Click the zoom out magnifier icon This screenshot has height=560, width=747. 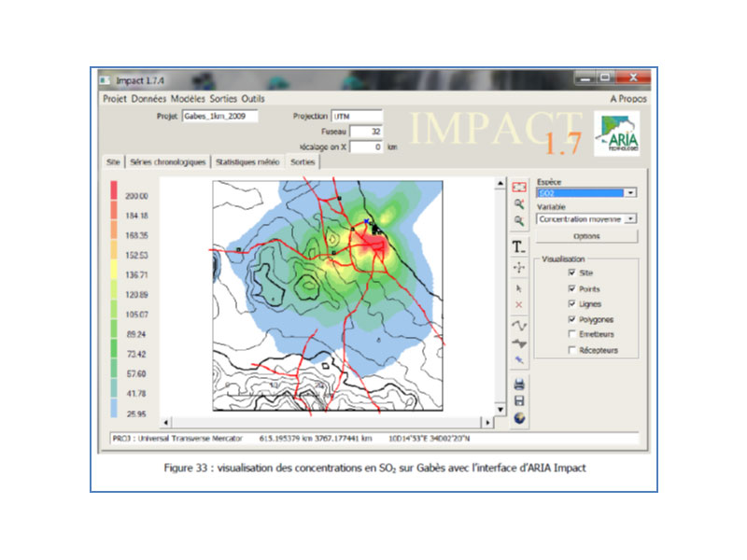(x=519, y=220)
